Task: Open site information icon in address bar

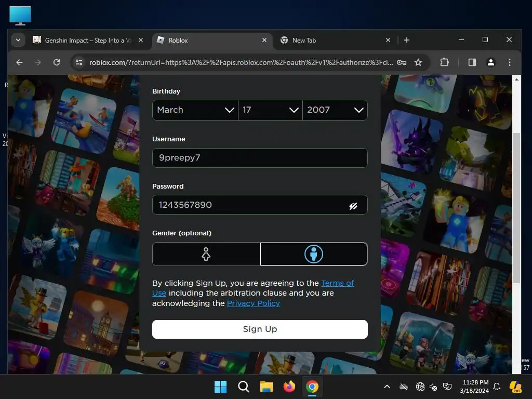Action: (x=79, y=62)
